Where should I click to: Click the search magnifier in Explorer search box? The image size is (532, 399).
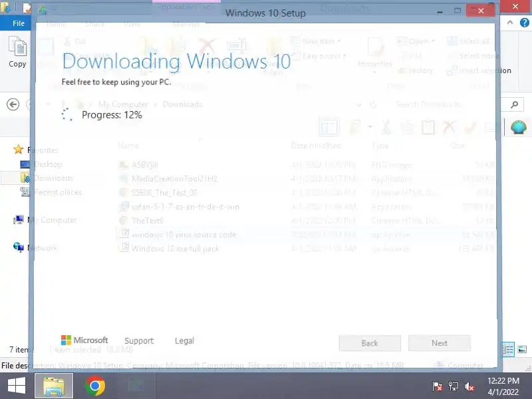click(x=514, y=104)
